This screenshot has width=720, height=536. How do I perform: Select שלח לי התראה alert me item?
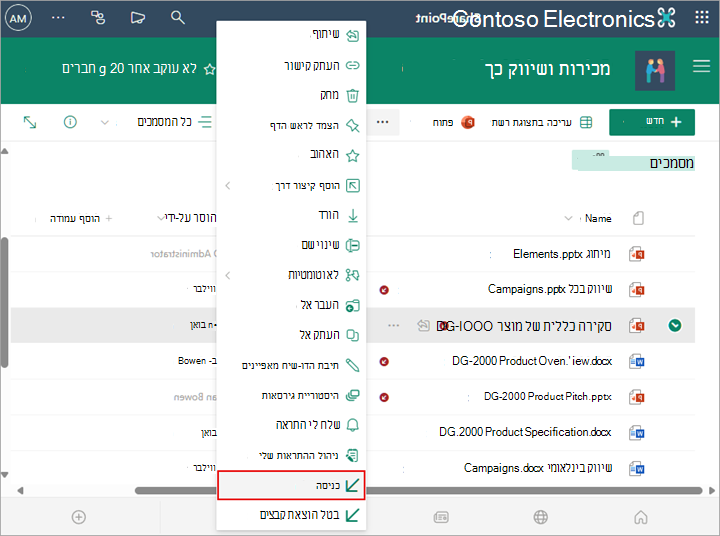(x=291, y=425)
